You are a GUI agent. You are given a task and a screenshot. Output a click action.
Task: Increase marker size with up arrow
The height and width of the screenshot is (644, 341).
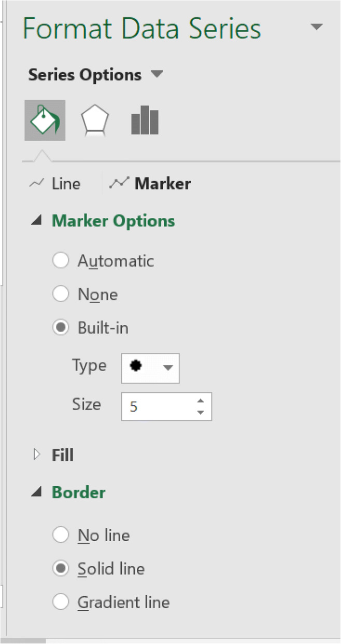pyautogui.click(x=201, y=400)
